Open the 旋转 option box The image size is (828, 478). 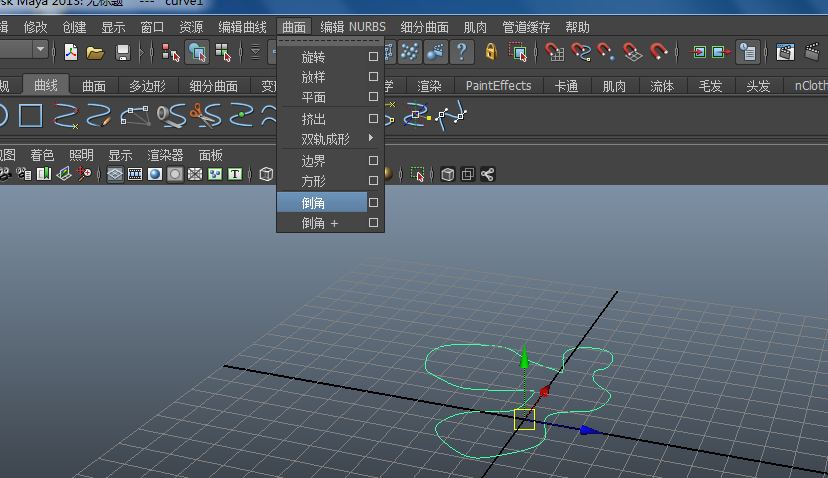coord(373,57)
